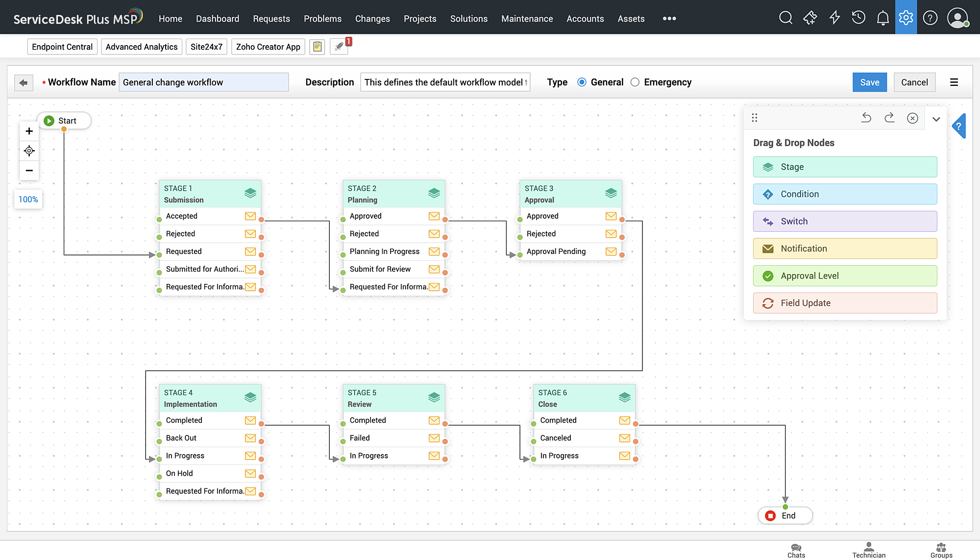
Task: Click the 100% zoom level indicator
Action: [28, 199]
